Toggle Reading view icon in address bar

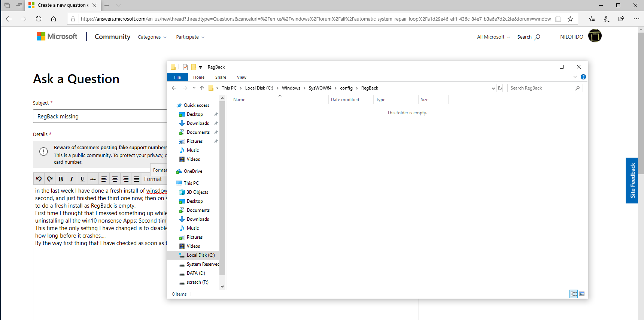pos(558,19)
